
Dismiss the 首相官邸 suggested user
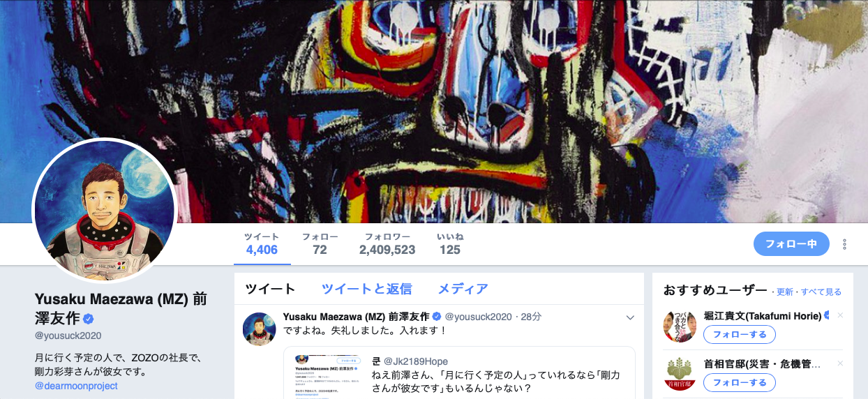coord(840,363)
